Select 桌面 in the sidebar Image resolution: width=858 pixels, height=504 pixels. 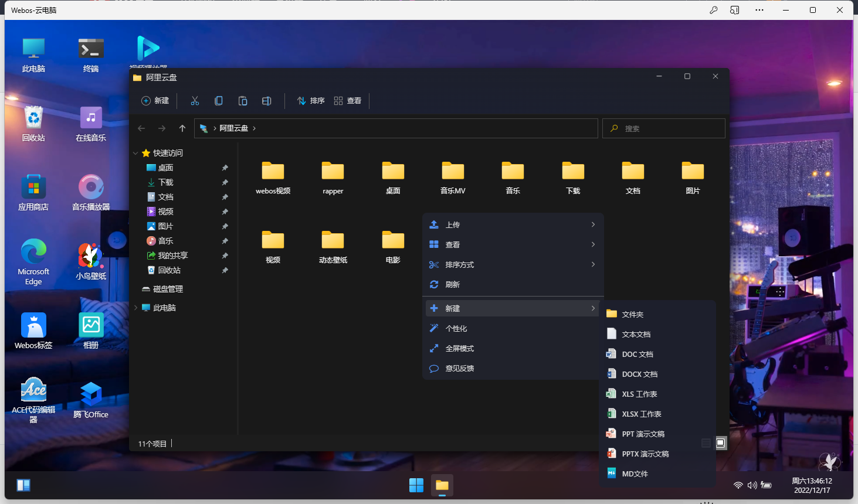point(166,168)
